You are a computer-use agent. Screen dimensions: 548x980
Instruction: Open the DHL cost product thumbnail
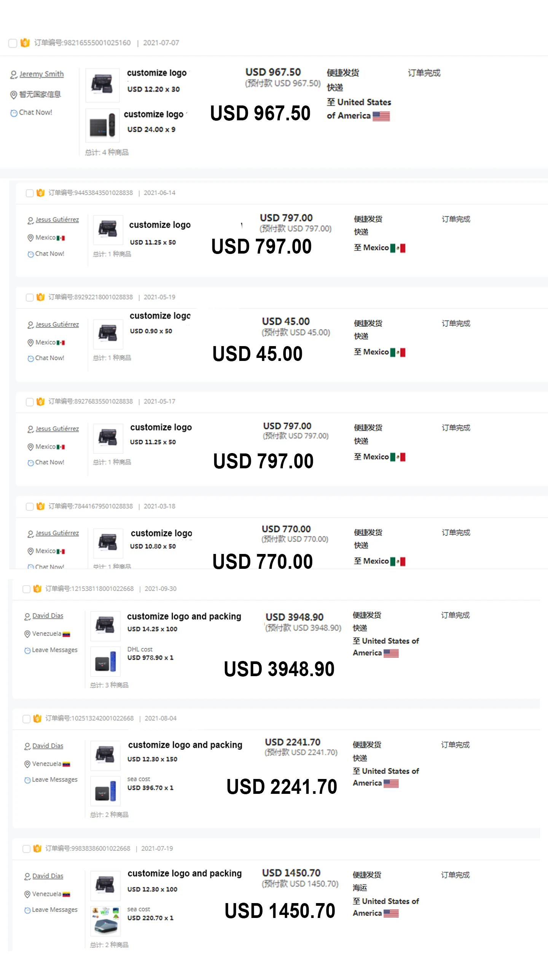coord(105,662)
